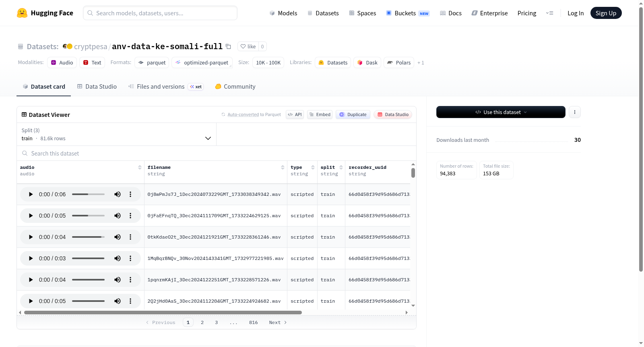
Task: Sort by the split column
Action: coord(341,167)
